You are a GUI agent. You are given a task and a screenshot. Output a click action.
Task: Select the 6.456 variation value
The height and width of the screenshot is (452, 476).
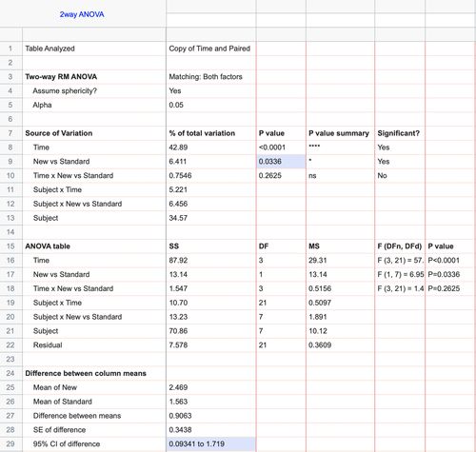[210, 204]
